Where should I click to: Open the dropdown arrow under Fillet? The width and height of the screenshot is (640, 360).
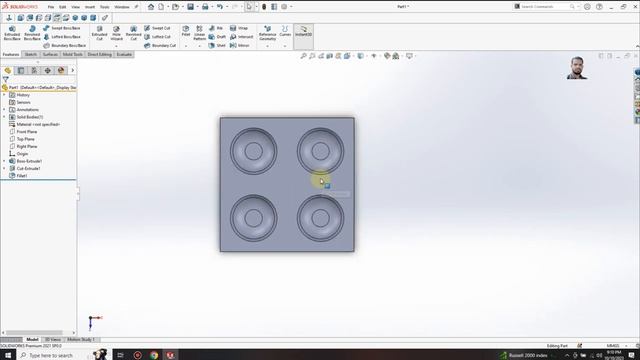(x=186, y=46)
